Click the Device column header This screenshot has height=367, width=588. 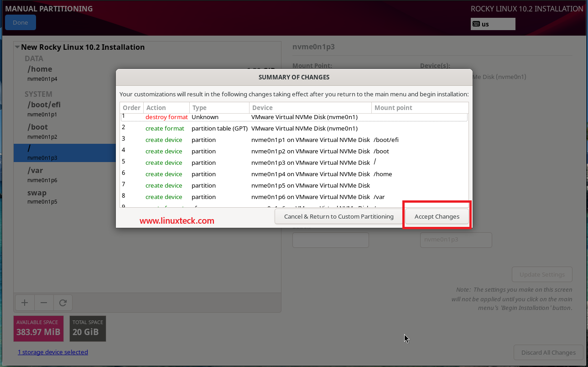pos(310,108)
